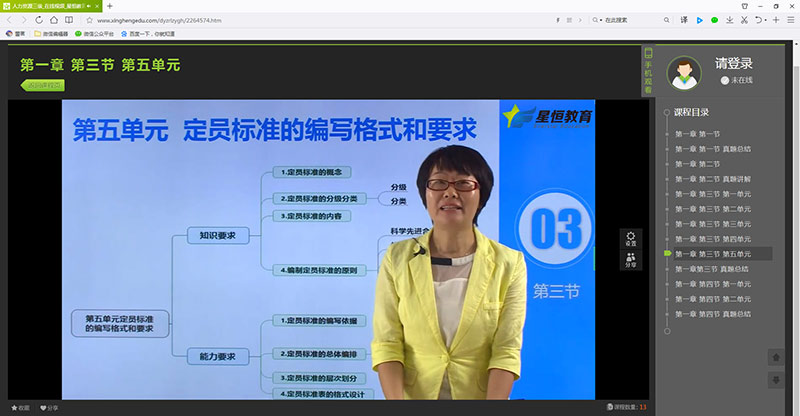
Task: Open the browser home page
Action: tap(54, 20)
